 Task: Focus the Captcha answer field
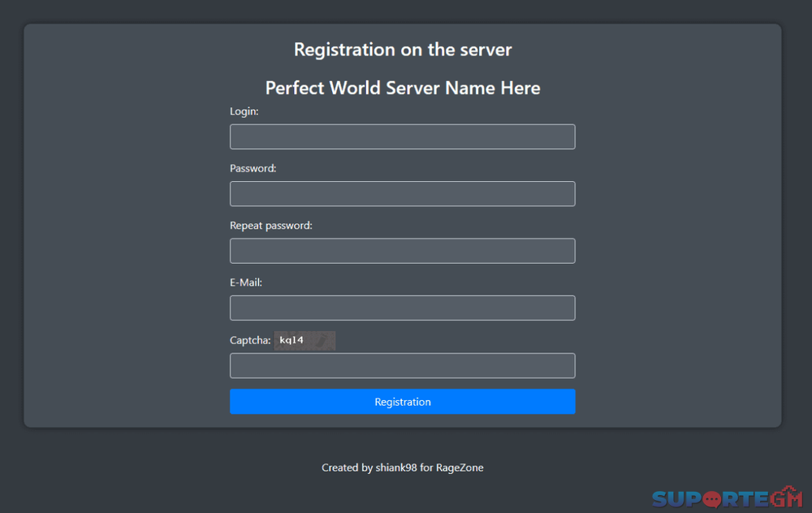[x=402, y=365]
